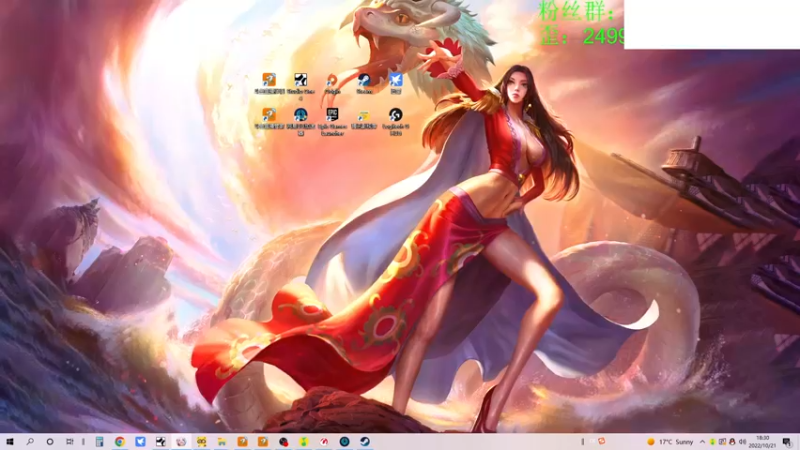Image resolution: width=800 pixels, height=450 pixels.
Task: Click the black and red taskbar icon
Action: 283,442
